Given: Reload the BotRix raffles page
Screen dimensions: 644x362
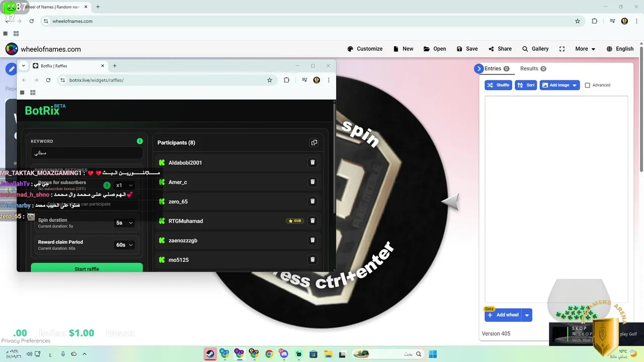Looking at the screenshot, I should (x=48, y=80).
